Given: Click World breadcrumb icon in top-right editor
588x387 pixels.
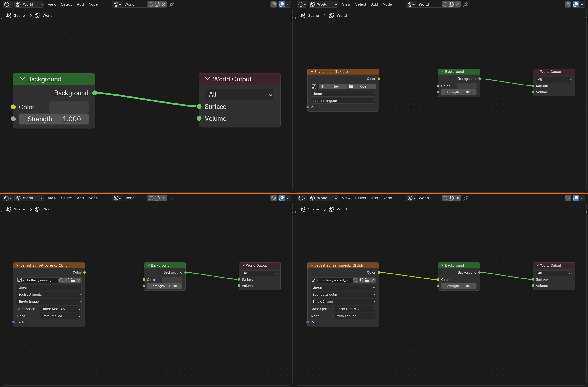Looking at the screenshot, I should [331, 15].
